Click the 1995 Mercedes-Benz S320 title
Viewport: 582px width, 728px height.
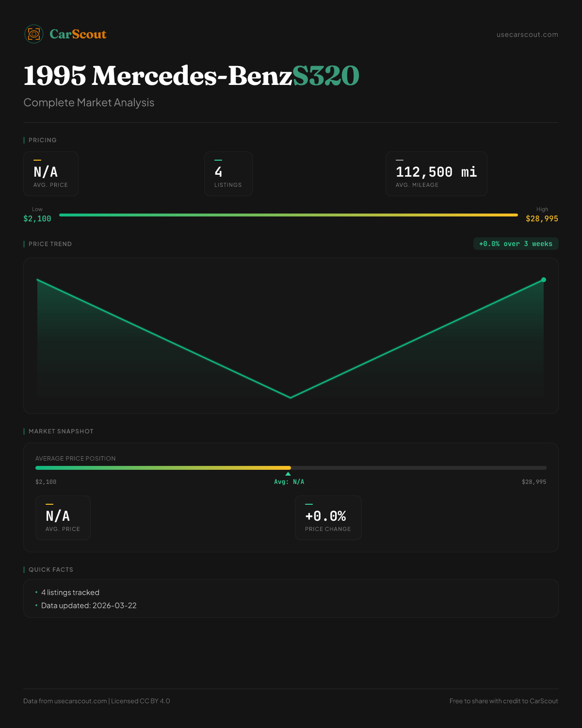[191, 76]
